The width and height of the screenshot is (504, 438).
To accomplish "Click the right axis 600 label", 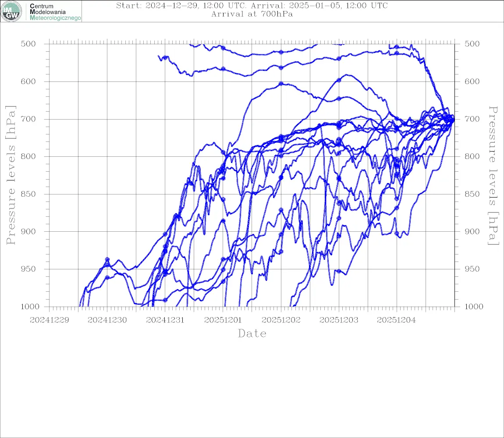I will [x=472, y=81].
